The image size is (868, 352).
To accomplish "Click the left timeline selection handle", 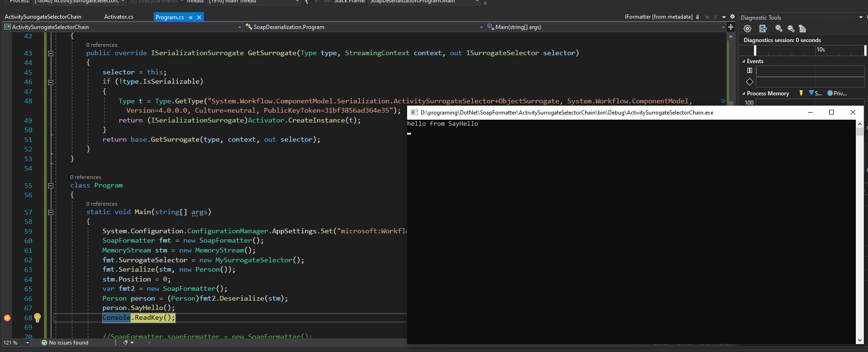I will pos(755,50).
